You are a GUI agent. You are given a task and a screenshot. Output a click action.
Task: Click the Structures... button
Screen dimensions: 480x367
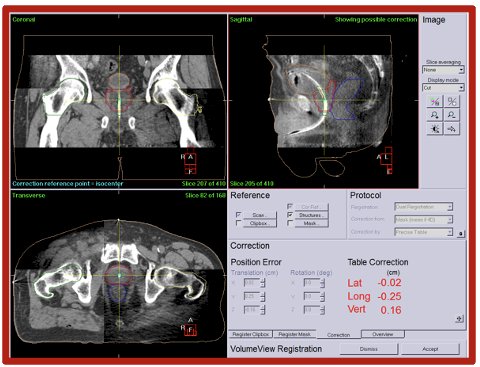pos(311,215)
